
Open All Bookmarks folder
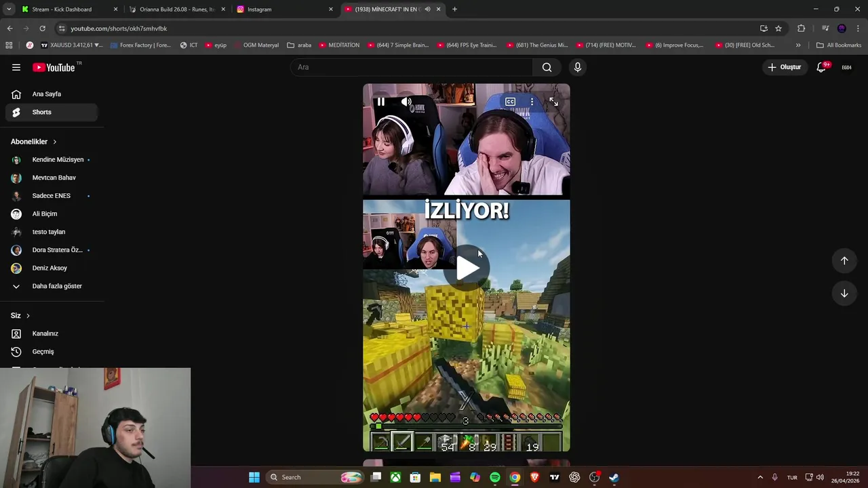[839, 45]
